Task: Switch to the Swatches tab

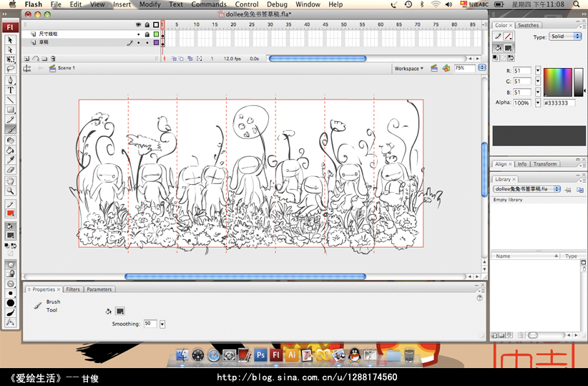Action: (528, 25)
